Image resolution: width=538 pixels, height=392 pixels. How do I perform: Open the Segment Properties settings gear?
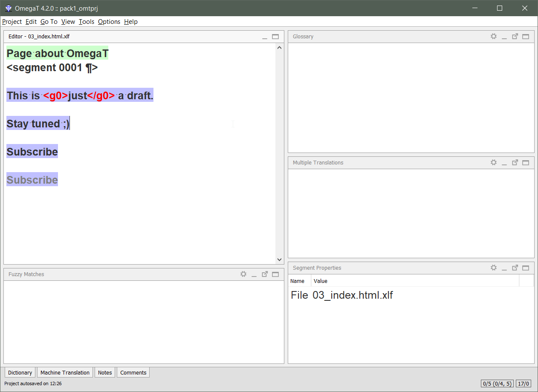pyautogui.click(x=494, y=268)
